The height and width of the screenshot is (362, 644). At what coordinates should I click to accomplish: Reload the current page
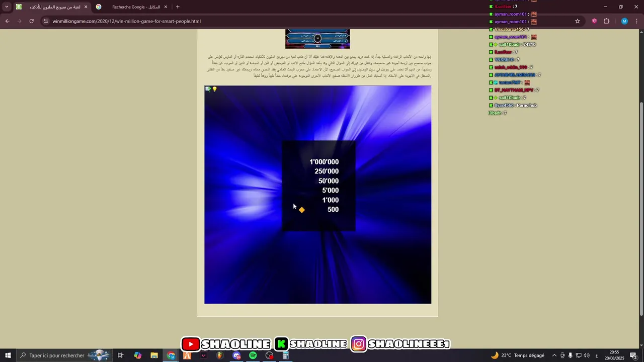click(31, 21)
